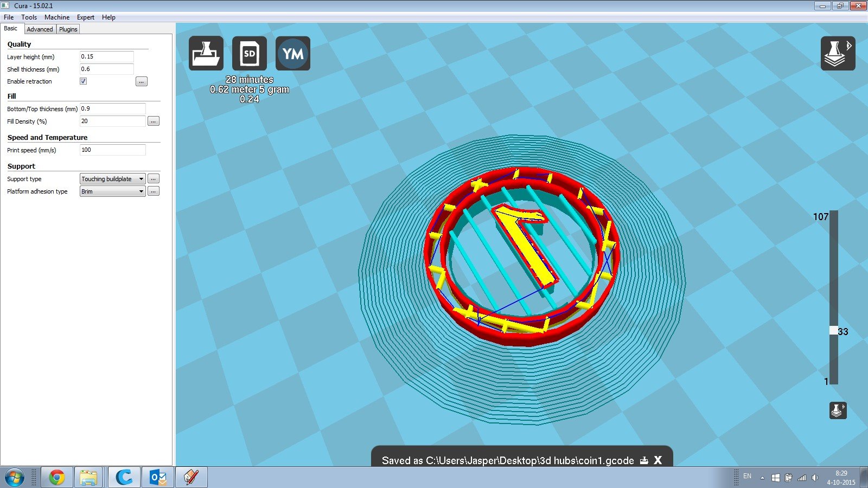Click the layer slider track near 107
Image resolution: width=868 pixels, height=488 pixels.
pyautogui.click(x=834, y=217)
